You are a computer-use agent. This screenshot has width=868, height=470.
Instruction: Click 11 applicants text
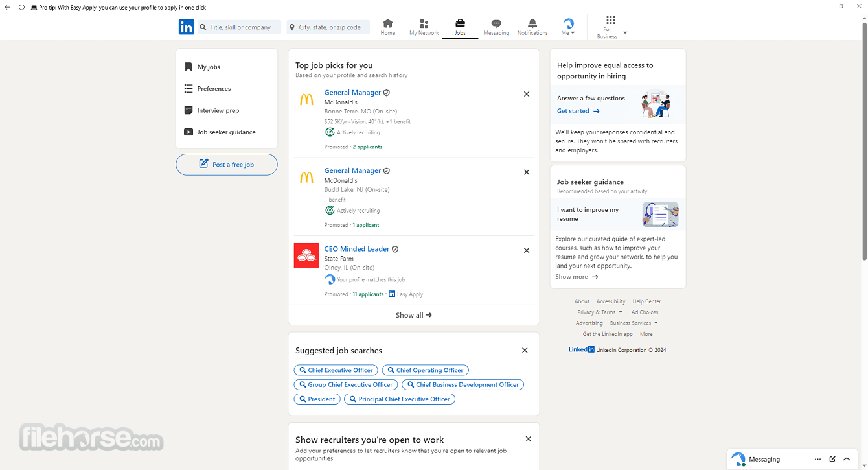point(368,294)
